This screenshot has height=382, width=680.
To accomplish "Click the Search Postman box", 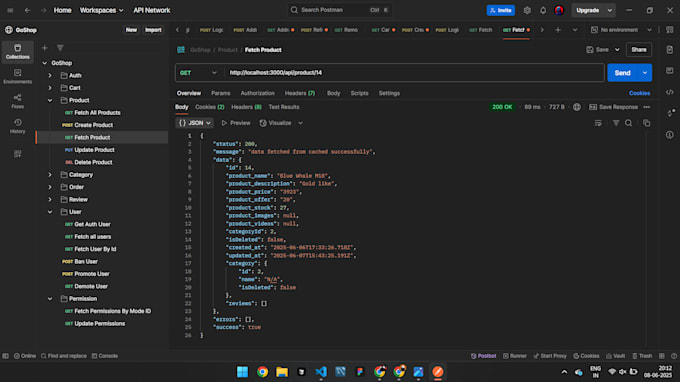I will (340, 10).
